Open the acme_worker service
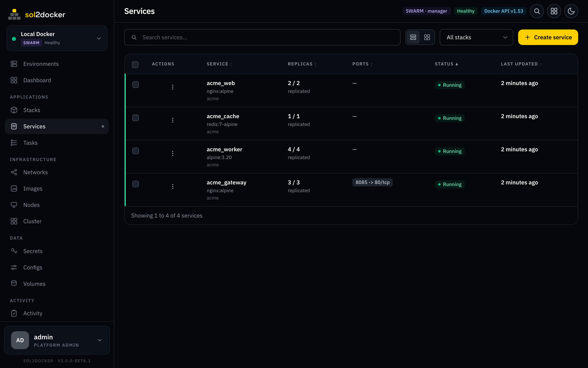Viewport: 588px width, 368px height. (224, 150)
